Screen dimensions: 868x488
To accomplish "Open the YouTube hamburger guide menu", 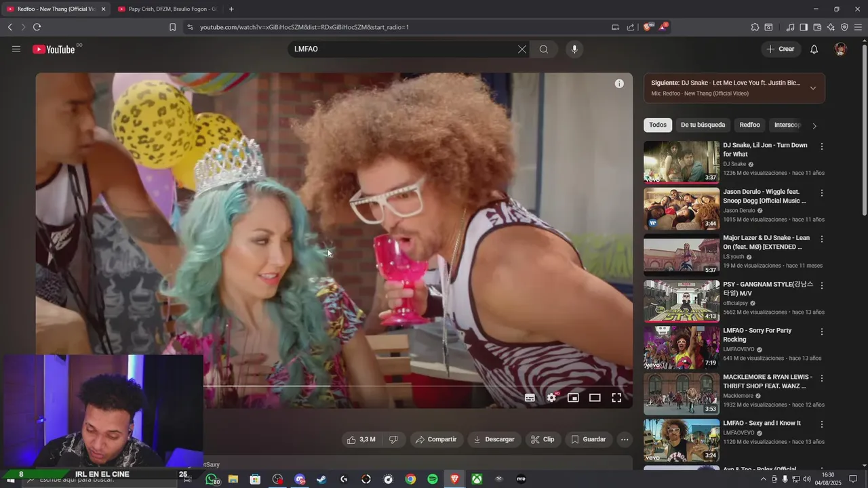I will coord(16,49).
